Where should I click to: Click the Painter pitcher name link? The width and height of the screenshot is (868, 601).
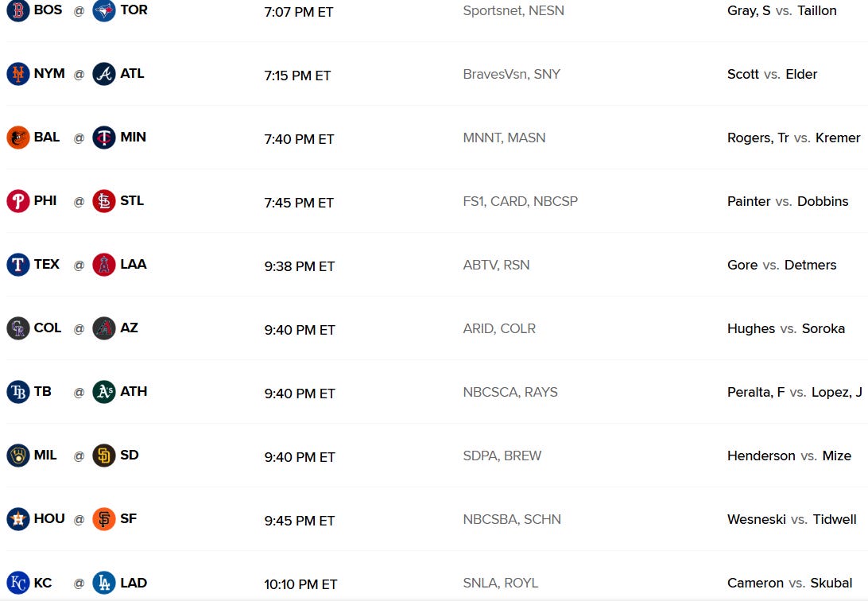pos(749,201)
